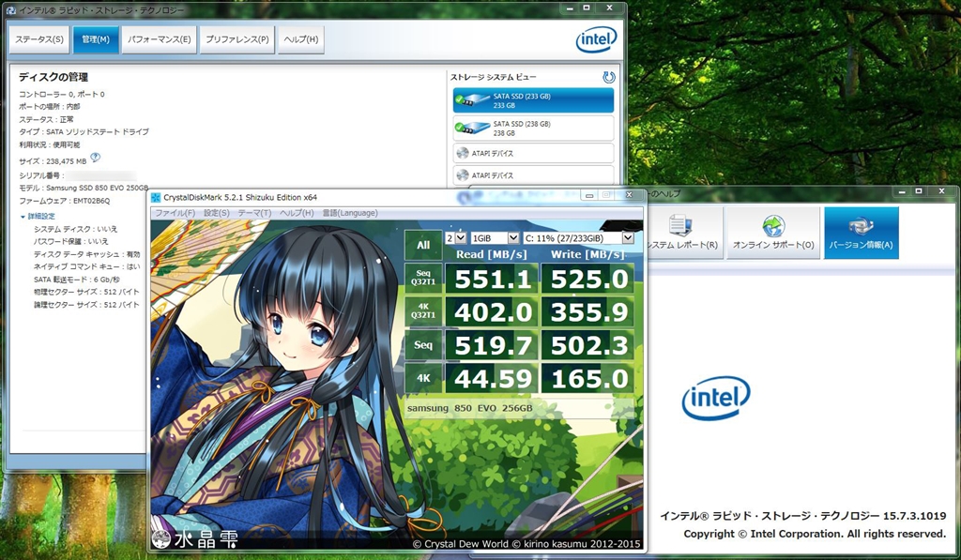This screenshot has height=560, width=961.
Task: Select the first ATAPI デバイス entry
Action: [533, 153]
